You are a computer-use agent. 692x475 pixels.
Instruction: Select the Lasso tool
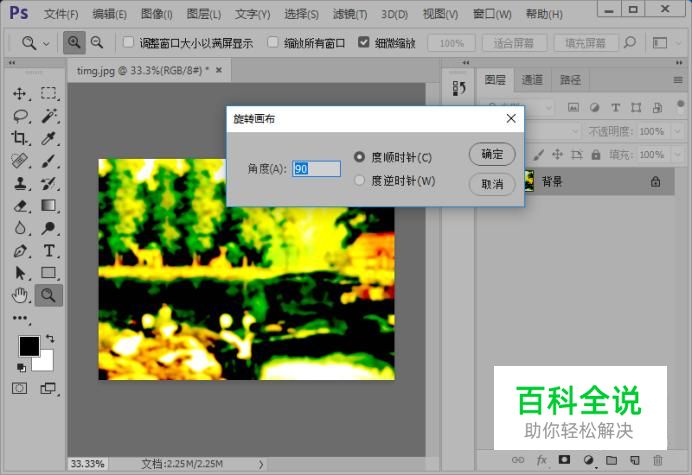pyautogui.click(x=20, y=116)
